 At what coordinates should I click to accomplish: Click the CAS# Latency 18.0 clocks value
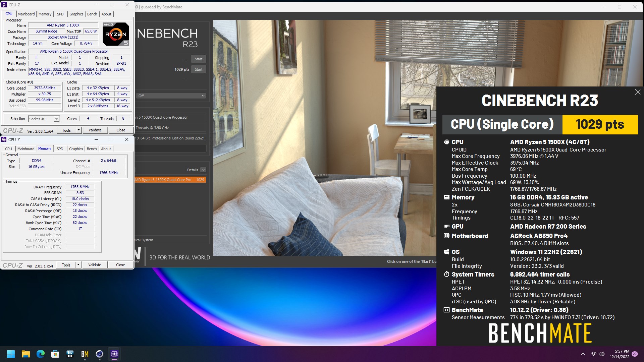[80, 199]
